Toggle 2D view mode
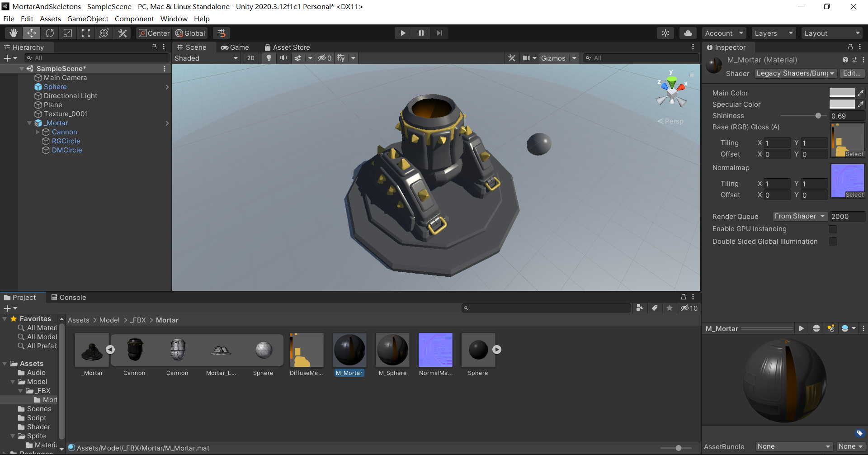This screenshot has height=455, width=868. click(x=251, y=58)
